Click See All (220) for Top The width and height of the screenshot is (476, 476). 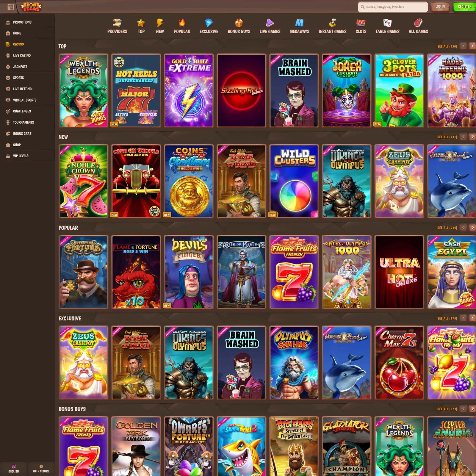pos(447,46)
